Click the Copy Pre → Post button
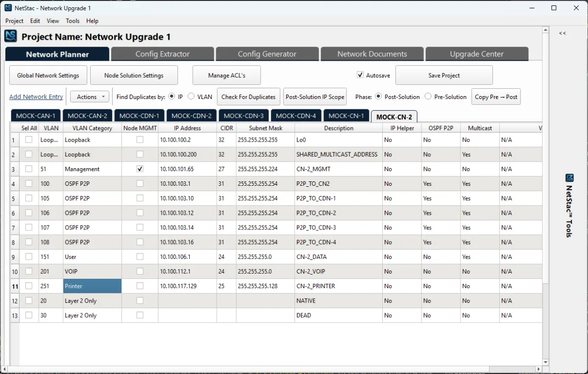588x374 pixels. pos(495,97)
